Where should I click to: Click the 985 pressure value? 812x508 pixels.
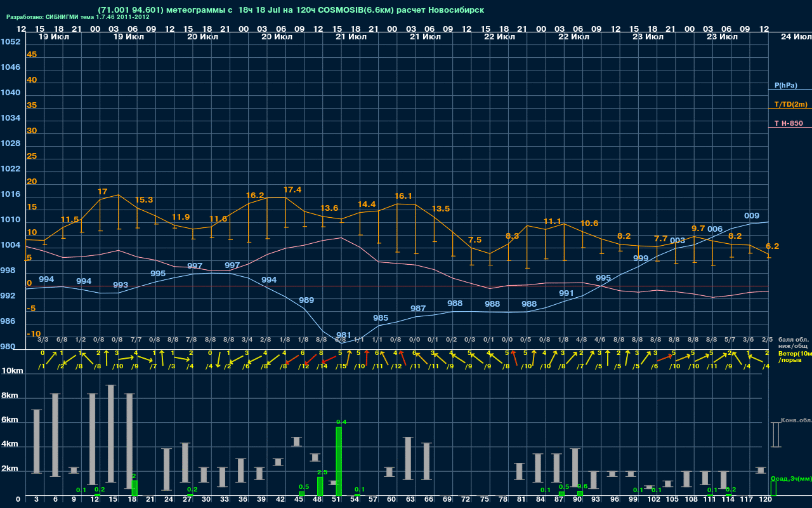point(381,318)
